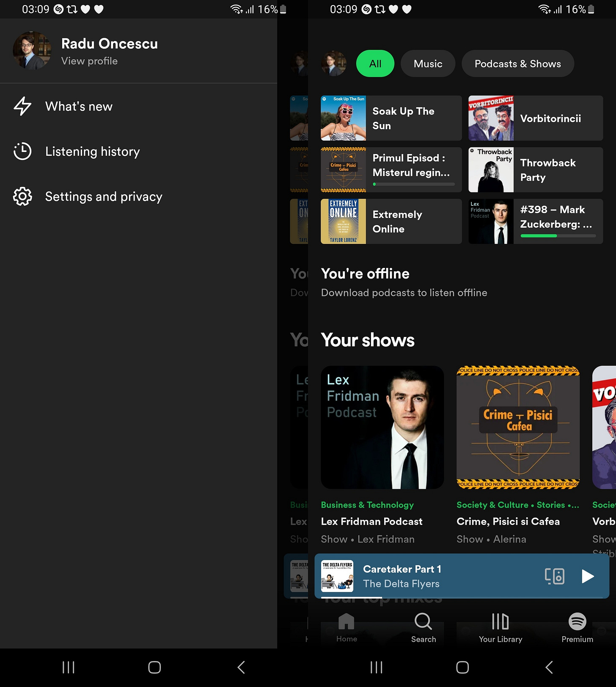Open the Premium tab
The image size is (616, 687).
(577, 628)
